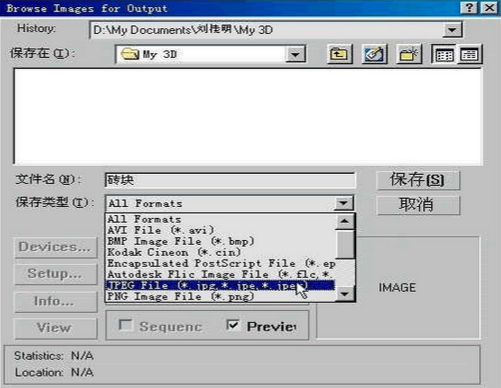
Task: Toggle the Preview checkbox
Action: tap(232, 324)
